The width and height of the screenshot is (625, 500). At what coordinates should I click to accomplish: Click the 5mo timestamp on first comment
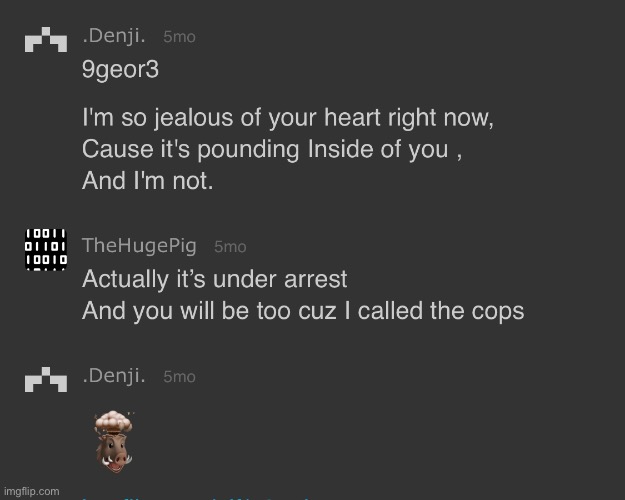point(179,37)
